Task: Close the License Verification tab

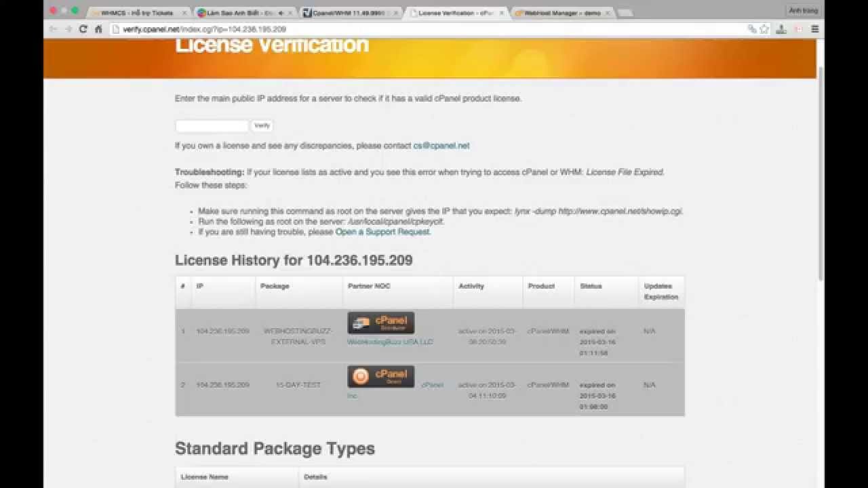Action: (x=502, y=13)
